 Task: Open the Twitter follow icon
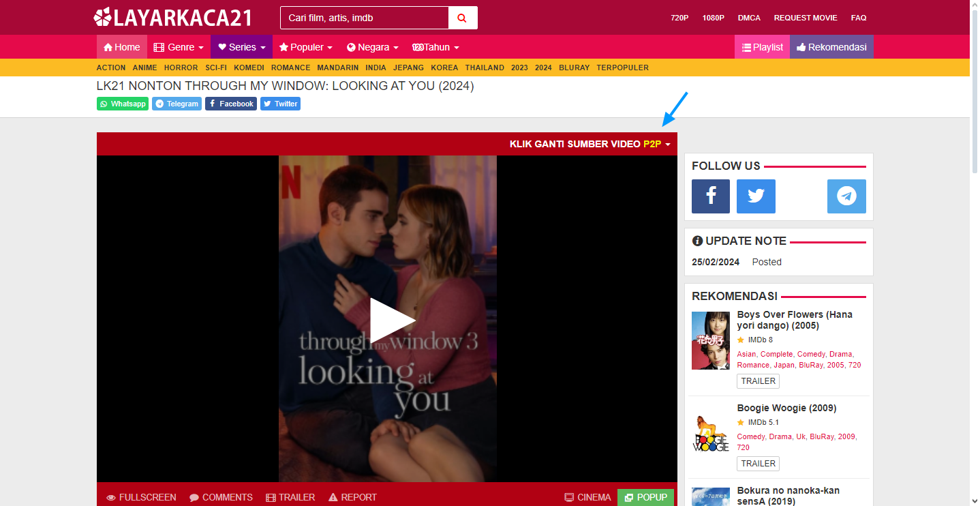tap(756, 196)
